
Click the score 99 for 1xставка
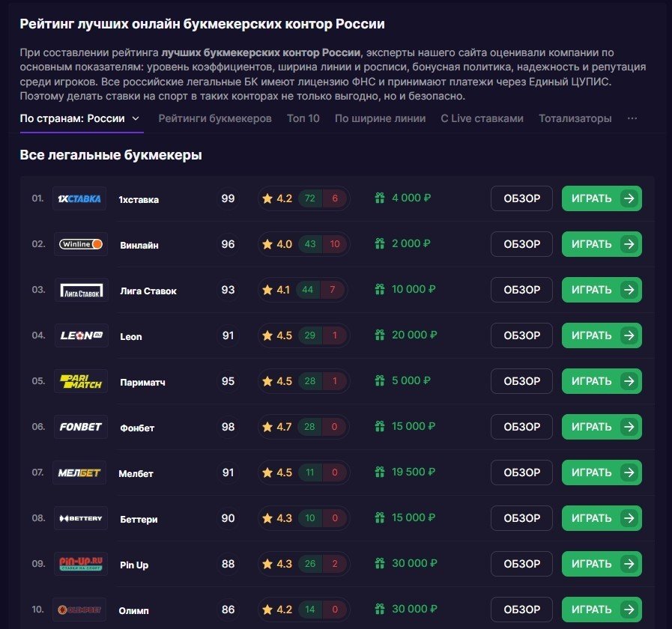[x=228, y=198]
